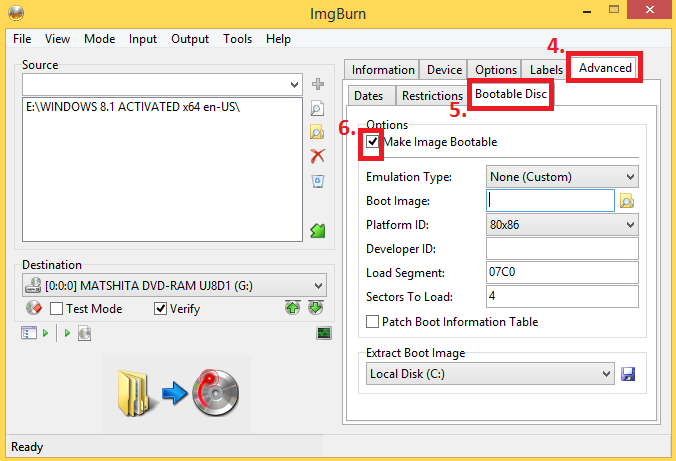Image resolution: width=676 pixels, height=461 pixels.
Task: Open the Help menu
Action: 278,39
